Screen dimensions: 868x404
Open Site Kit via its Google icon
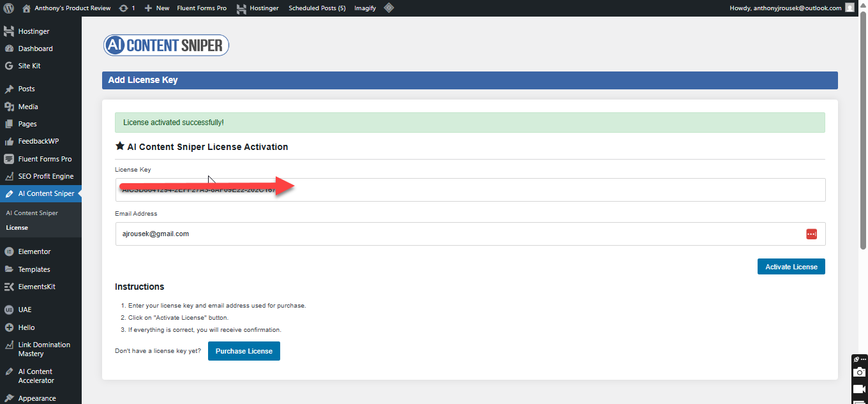(x=9, y=66)
